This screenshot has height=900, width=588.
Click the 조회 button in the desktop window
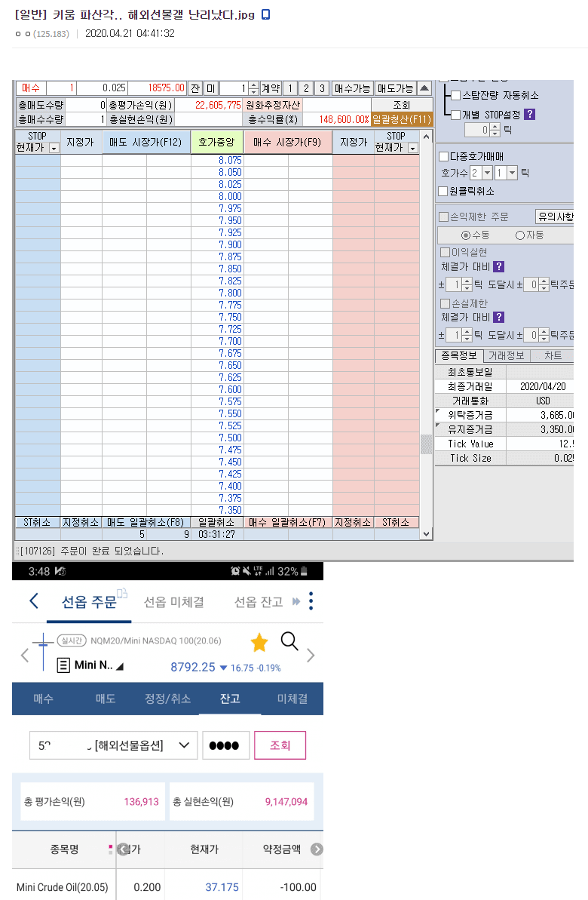[x=402, y=105]
